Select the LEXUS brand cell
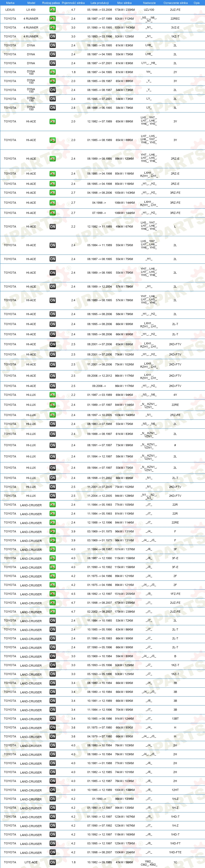This screenshot has height=868, width=205. [10, 10]
